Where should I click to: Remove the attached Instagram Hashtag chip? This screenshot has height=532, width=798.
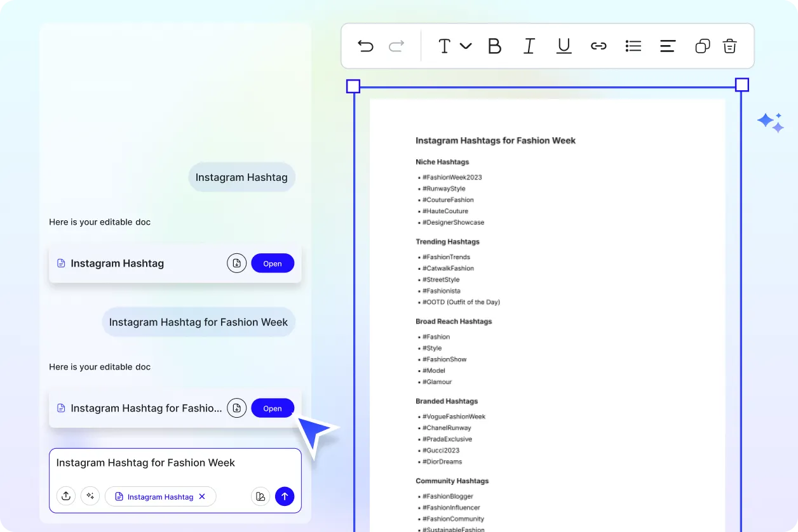pyautogui.click(x=202, y=496)
